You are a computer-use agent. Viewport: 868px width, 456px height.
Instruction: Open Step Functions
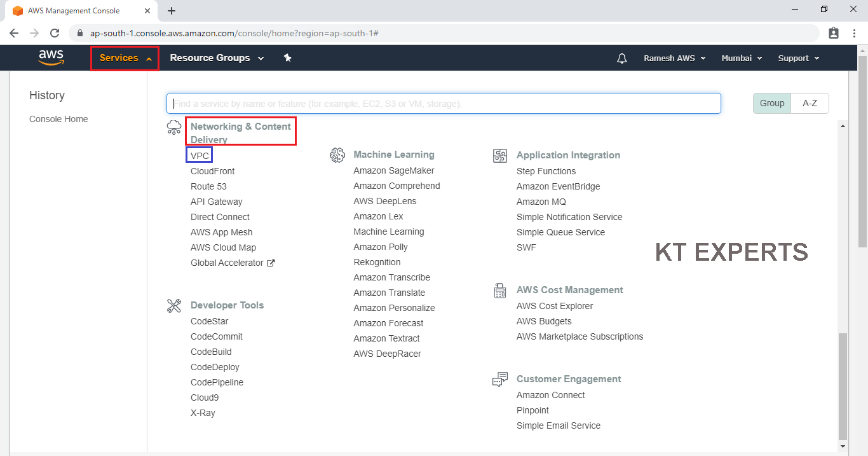(x=546, y=171)
